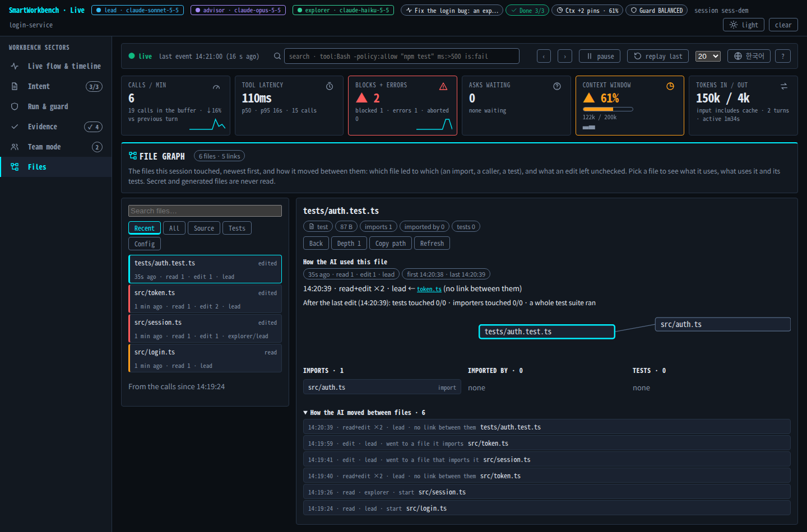Toggle the light theme button
This screenshot has height=532, width=807.
(x=744, y=25)
